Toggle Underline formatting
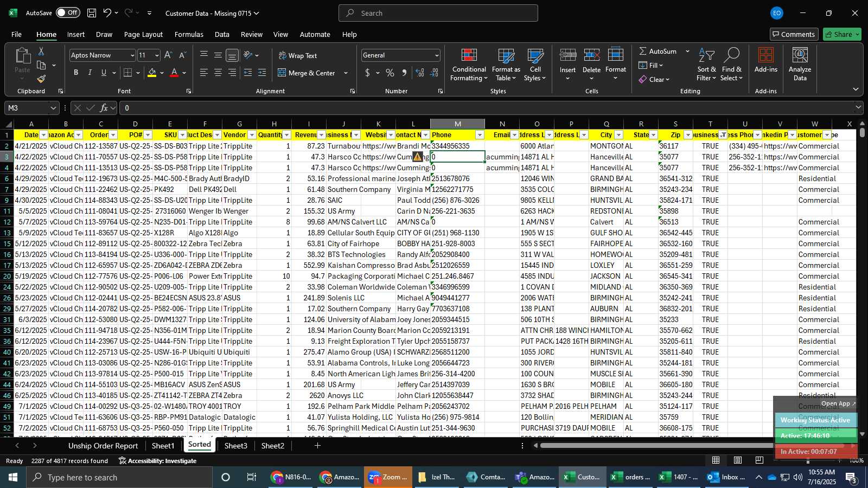Viewport: 868px width, 488px height. pyautogui.click(x=104, y=73)
